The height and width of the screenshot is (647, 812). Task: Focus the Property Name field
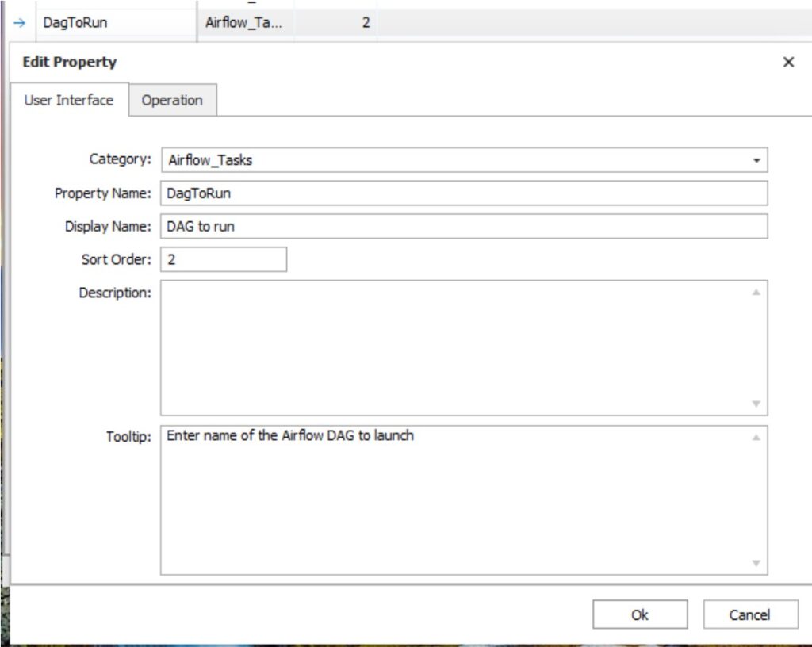pos(464,193)
